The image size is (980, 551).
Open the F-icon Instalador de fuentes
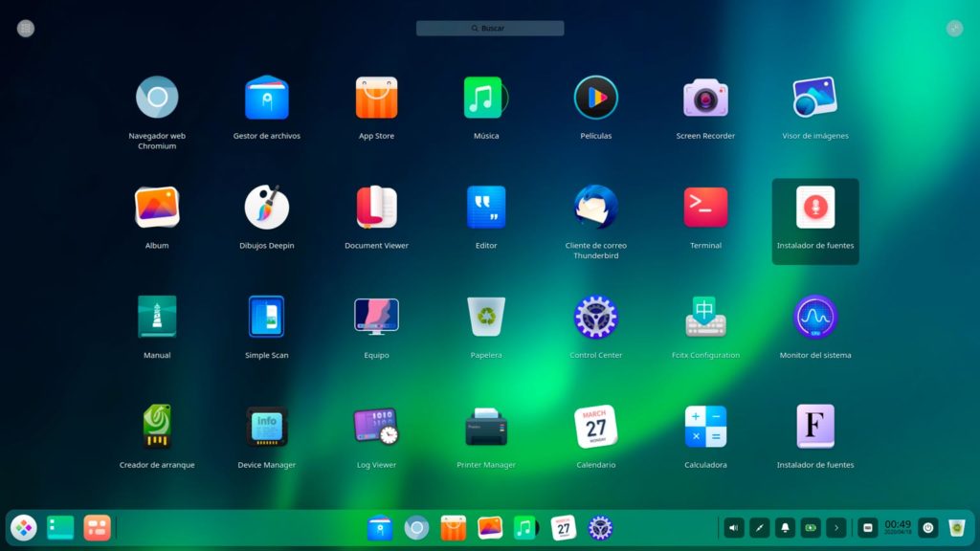click(815, 427)
